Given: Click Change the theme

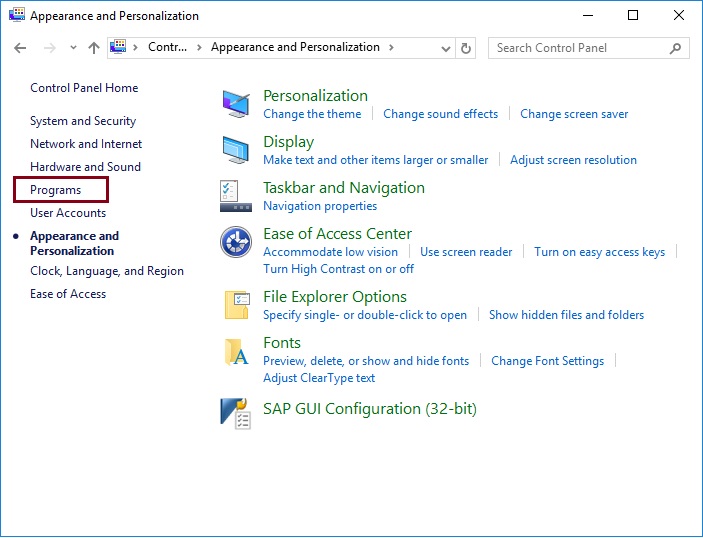Looking at the screenshot, I should coord(312,114).
